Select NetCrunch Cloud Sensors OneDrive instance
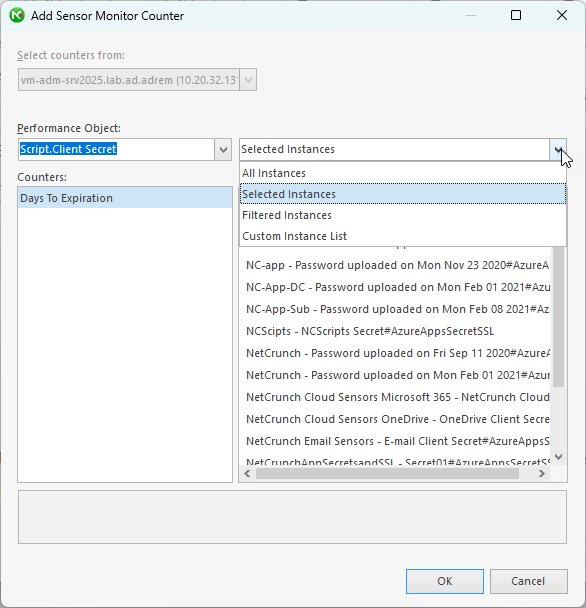The image size is (586, 608). pos(397,419)
